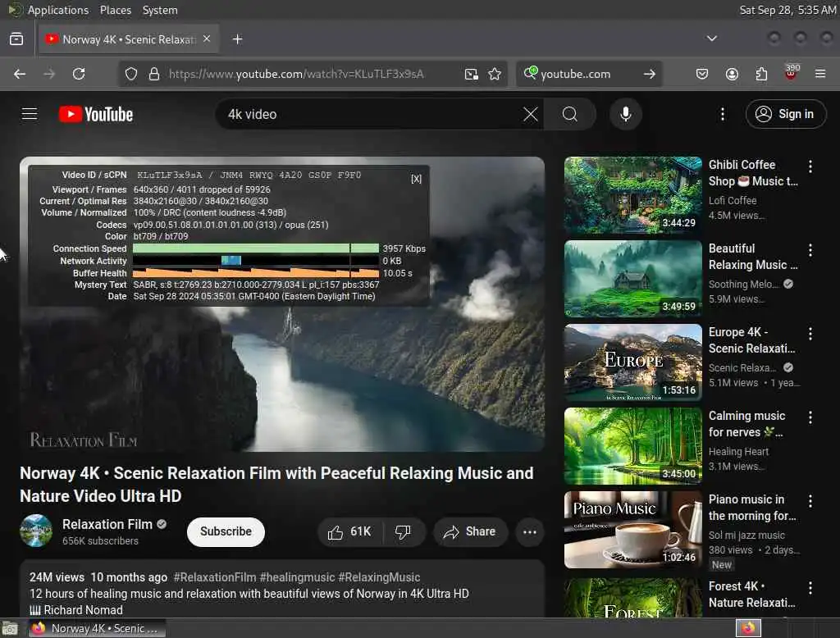Open the YouTube guide hamburger menu
This screenshot has height=638, width=840.
coord(30,114)
